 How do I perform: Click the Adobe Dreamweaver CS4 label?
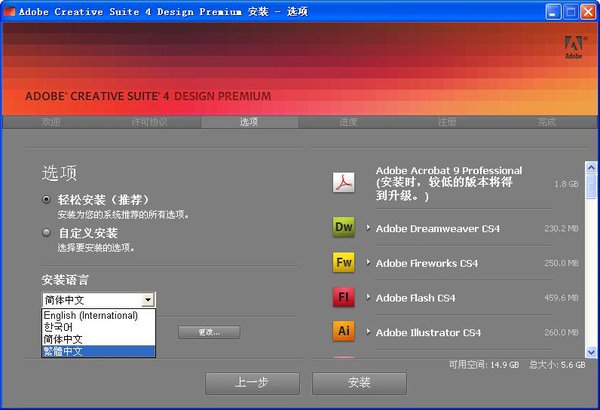(438, 229)
